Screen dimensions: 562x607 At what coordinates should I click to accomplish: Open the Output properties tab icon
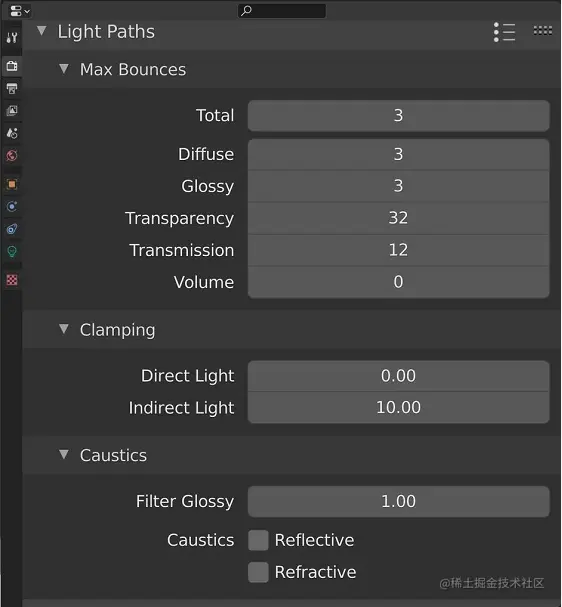(x=12, y=88)
